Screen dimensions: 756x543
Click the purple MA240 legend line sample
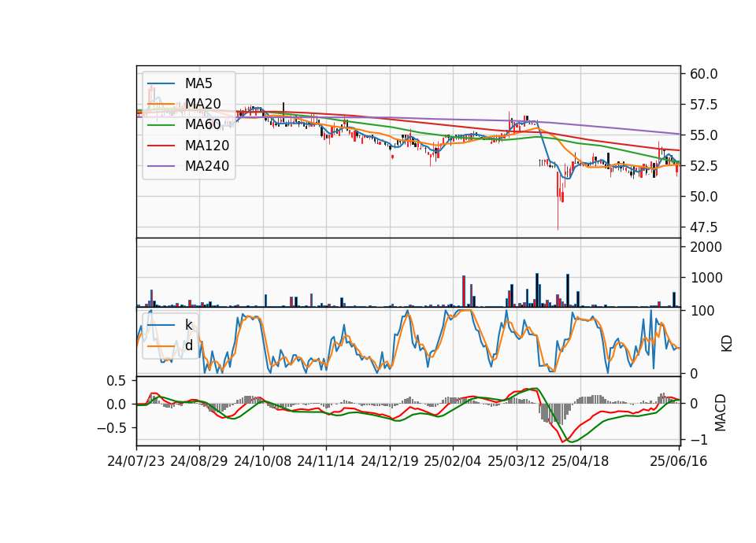click(x=161, y=166)
